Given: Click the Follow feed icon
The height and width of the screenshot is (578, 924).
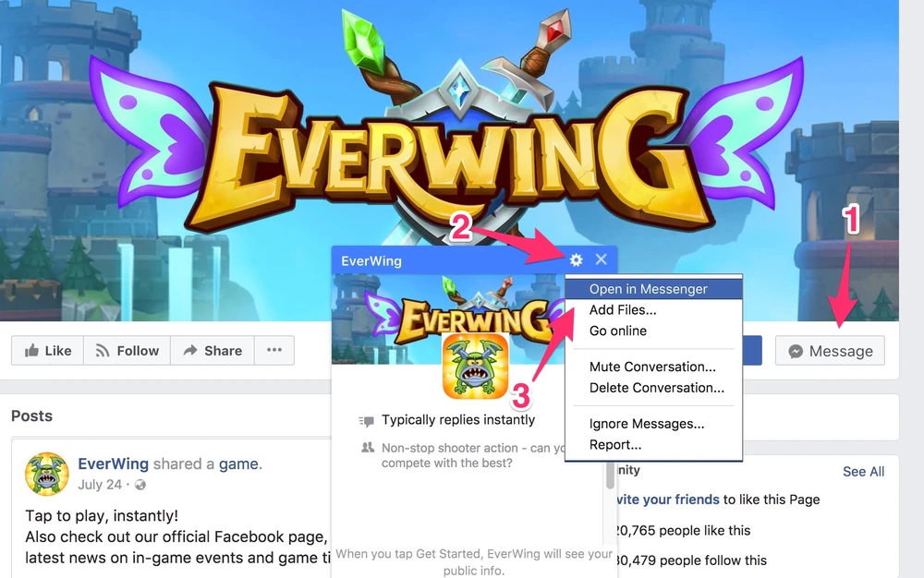Looking at the screenshot, I should coord(103,351).
